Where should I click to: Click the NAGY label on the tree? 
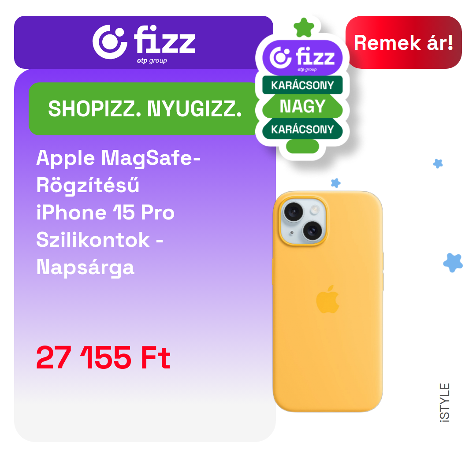point(302,106)
